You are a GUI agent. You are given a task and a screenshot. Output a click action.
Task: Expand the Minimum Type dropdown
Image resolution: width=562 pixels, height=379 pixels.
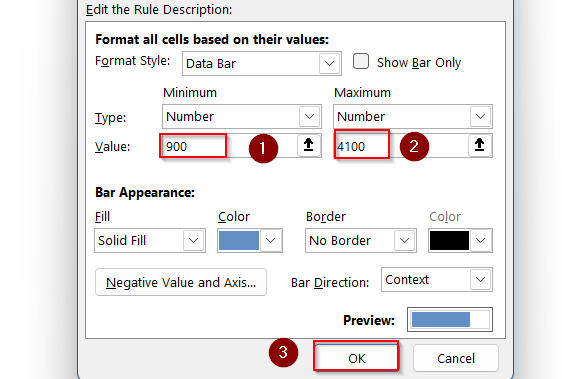click(242, 117)
